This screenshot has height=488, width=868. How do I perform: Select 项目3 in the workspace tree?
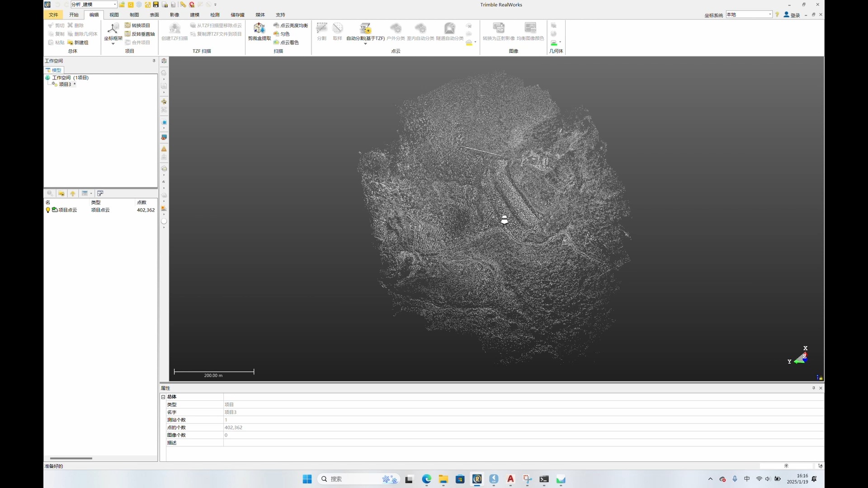click(x=65, y=84)
